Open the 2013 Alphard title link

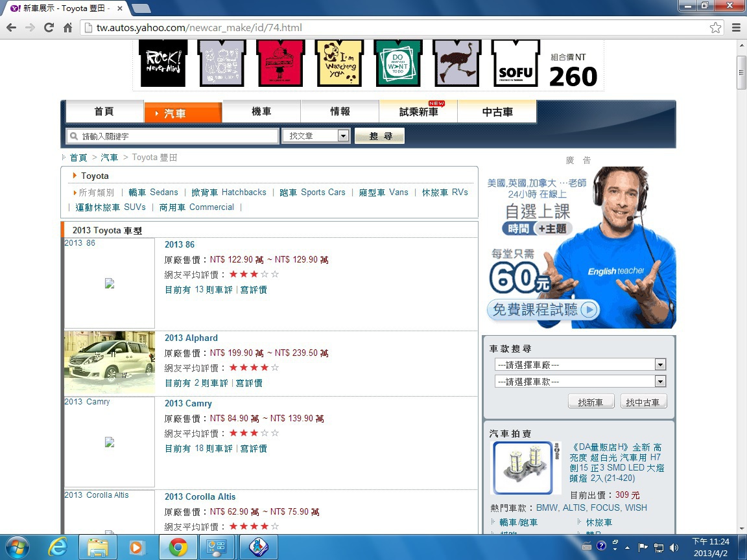pos(191,338)
